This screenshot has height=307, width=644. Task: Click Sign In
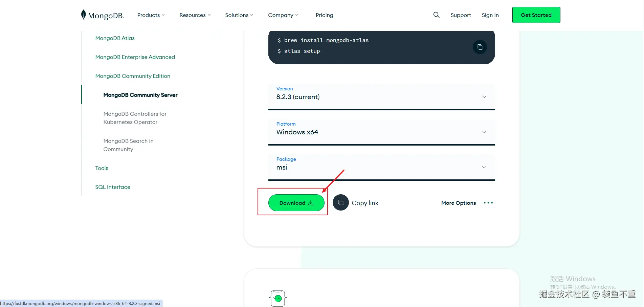pyautogui.click(x=490, y=15)
